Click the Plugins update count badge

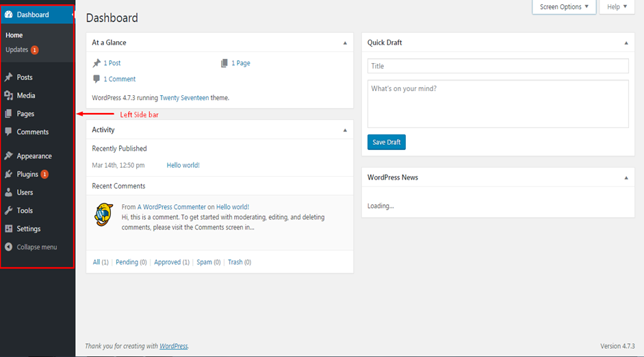point(44,174)
